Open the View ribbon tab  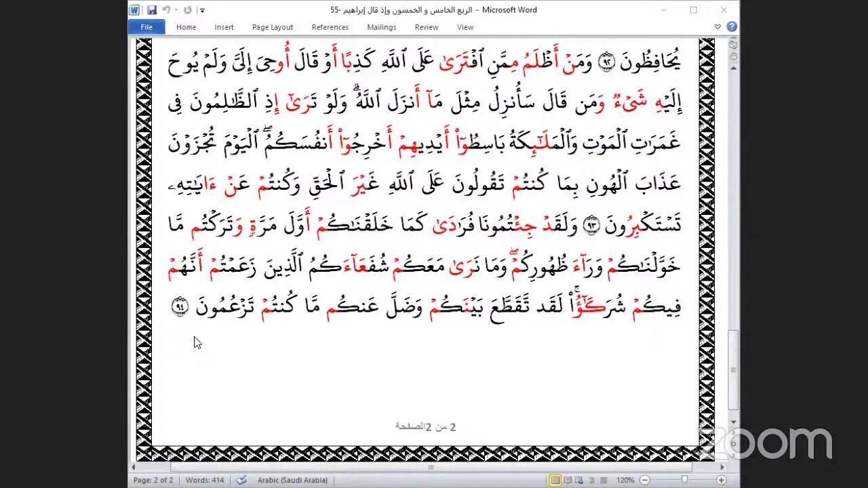[465, 27]
